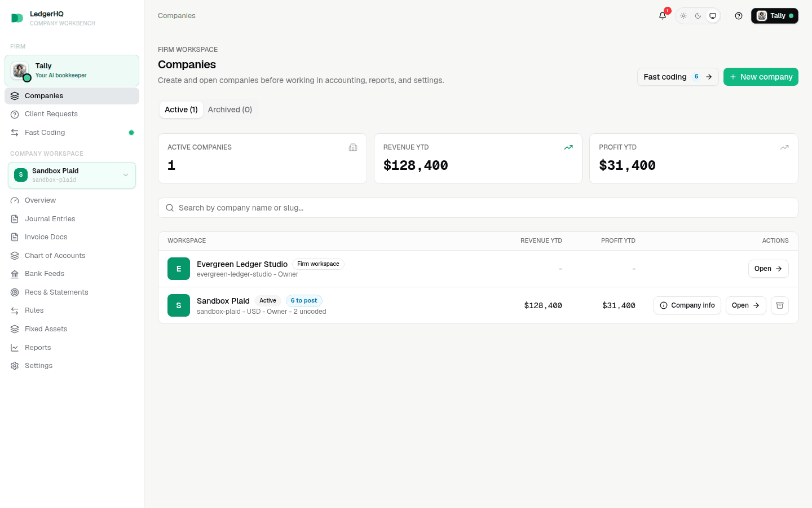The height and width of the screenshot is (508, 812).
Task: Click the Chart of Accounts layers icon
Action: click(15, 256)
